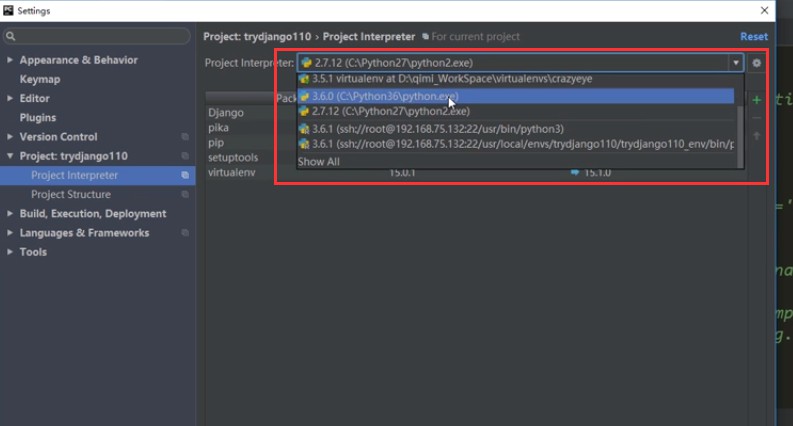Click the virtualenv update available arrow icon

[x=575, y=173]
